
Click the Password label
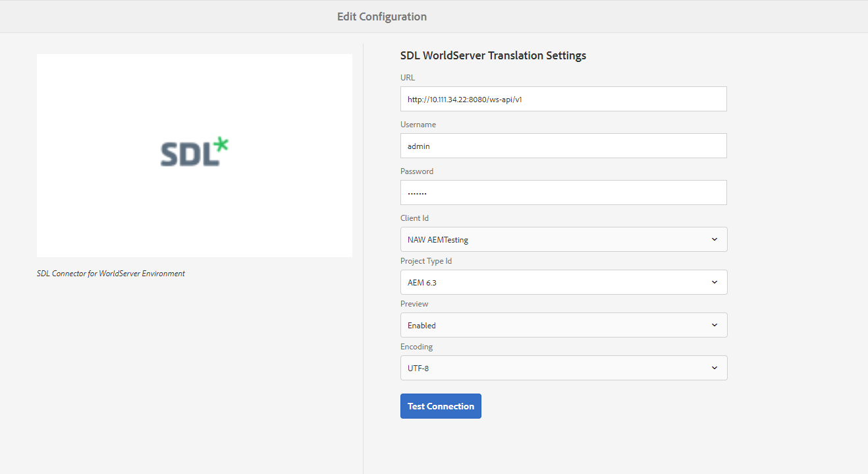pyautogui.click(x=417, y=171)
